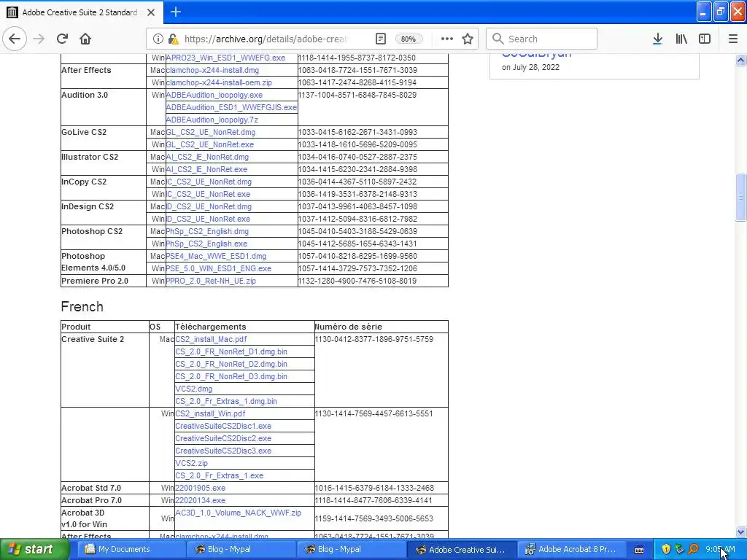Toggle the sidebar view icon
The height and width of the screenshot is (560, 747).
(x=705, y=39)
